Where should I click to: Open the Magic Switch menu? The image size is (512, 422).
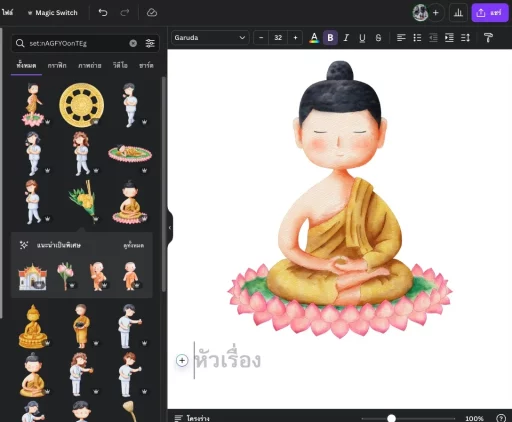click(53, 13)
